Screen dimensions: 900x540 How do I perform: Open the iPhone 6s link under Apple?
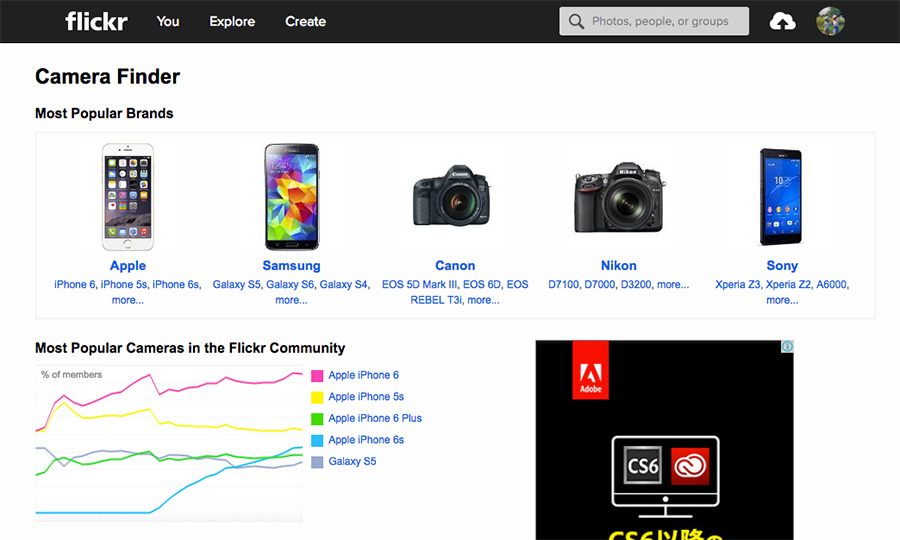[176, 285]
